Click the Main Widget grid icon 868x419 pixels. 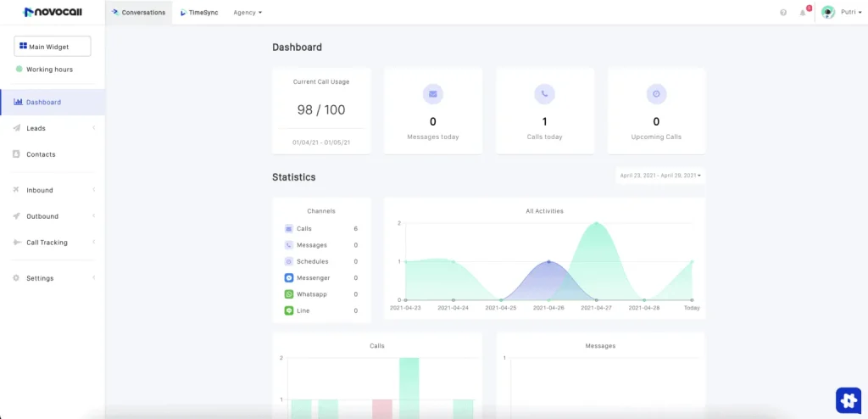point(23,46)
